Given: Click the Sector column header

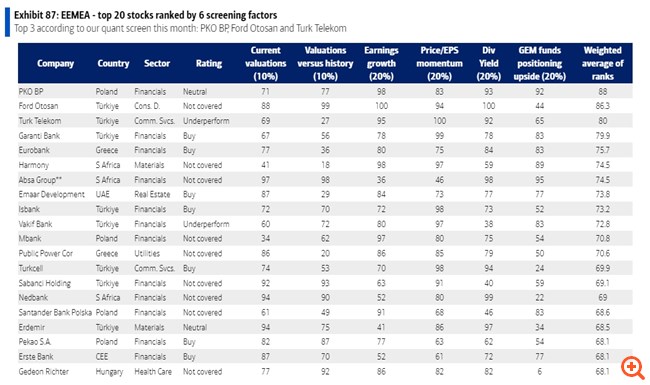Looking at the screenshot, I should click(157, 63).
